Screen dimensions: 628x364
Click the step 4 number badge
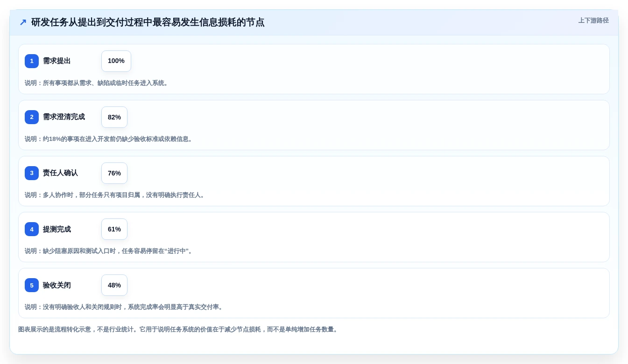click(x=32, y=229)
